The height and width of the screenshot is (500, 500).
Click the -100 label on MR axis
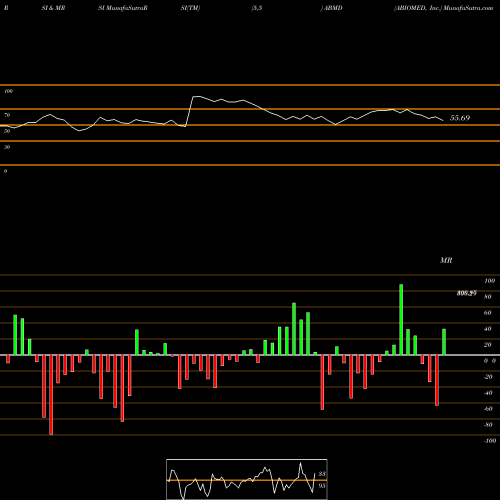[x=490, y=441]
